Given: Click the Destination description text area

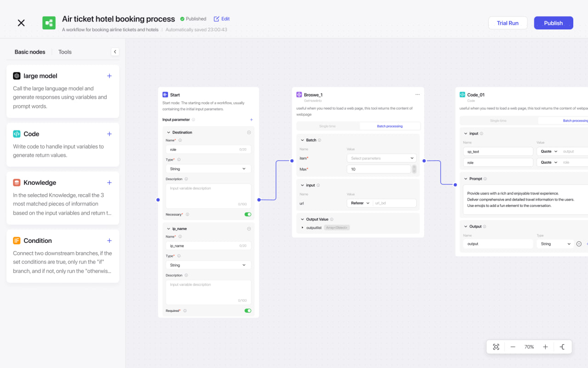Looking at the screenshot, I should coord(208,196).
